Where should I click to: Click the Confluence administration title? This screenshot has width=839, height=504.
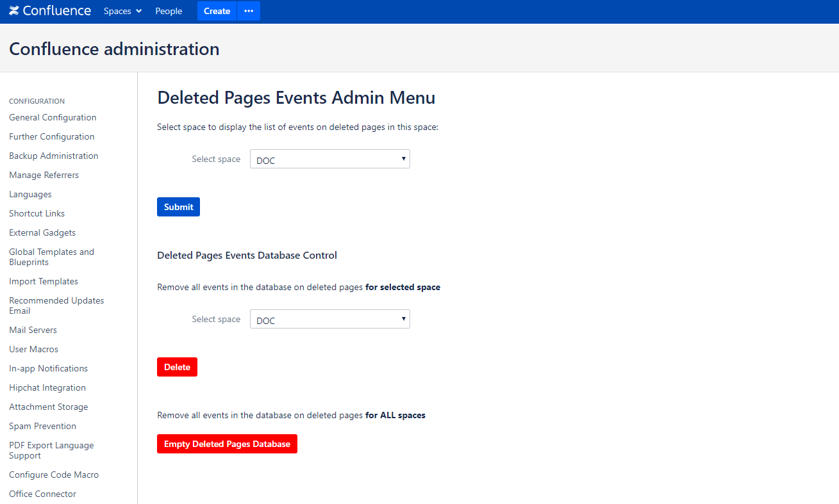(114, 49)
